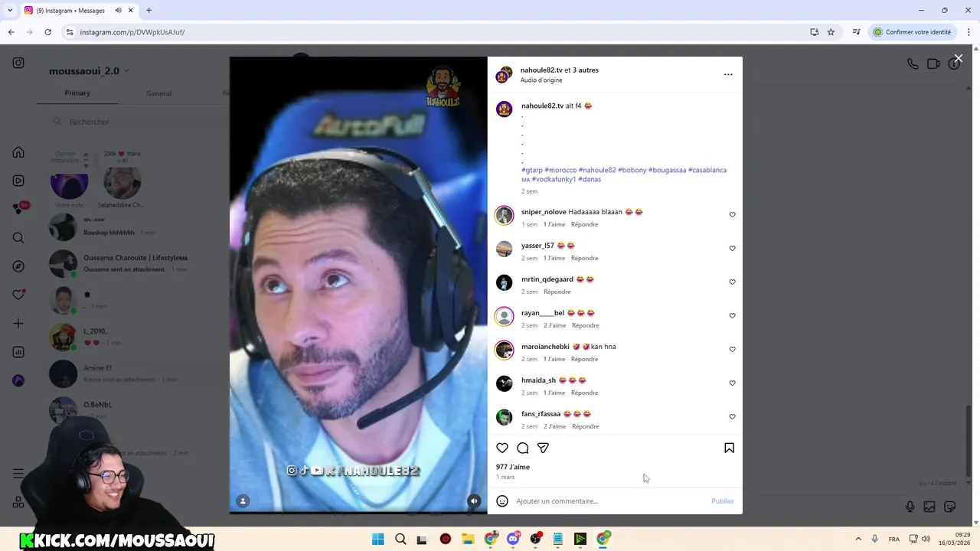Open the #casablanca hashtag
Image resolution: width=980 pixels, height=551 pixels.
(x=707, y=170)
